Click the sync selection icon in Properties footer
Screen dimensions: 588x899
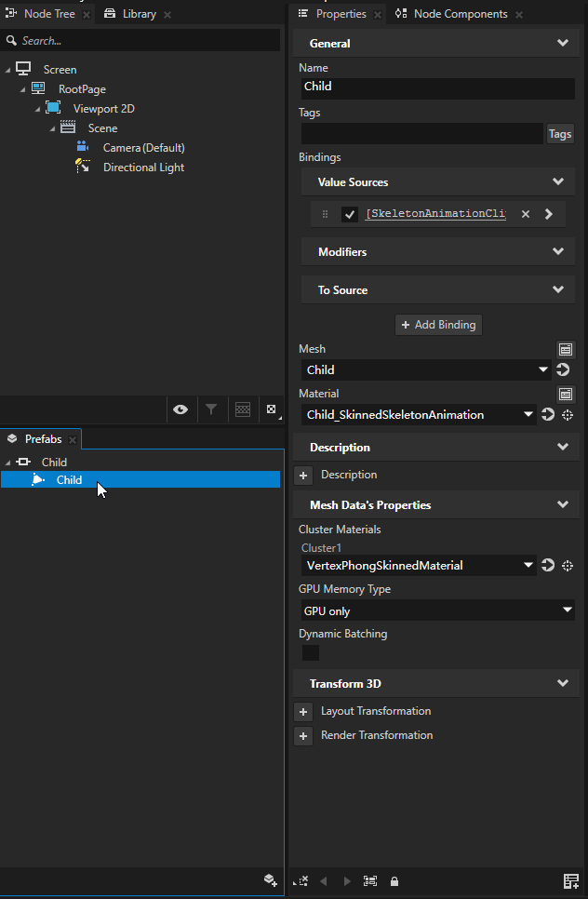(x=301, y=880)
